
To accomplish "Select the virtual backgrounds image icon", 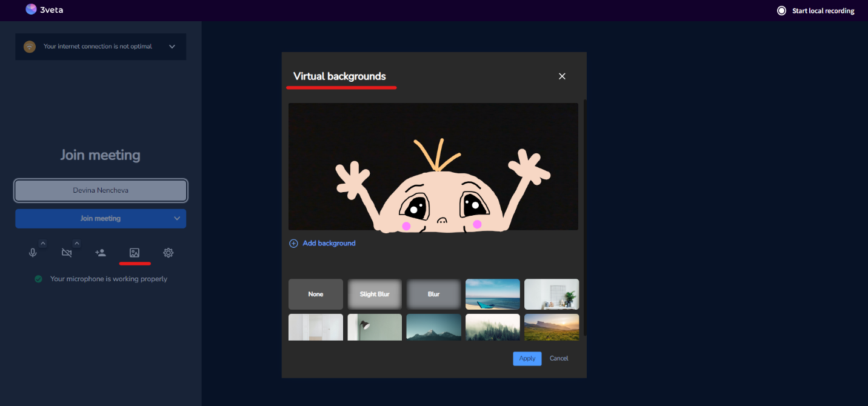I will (134, 253).
